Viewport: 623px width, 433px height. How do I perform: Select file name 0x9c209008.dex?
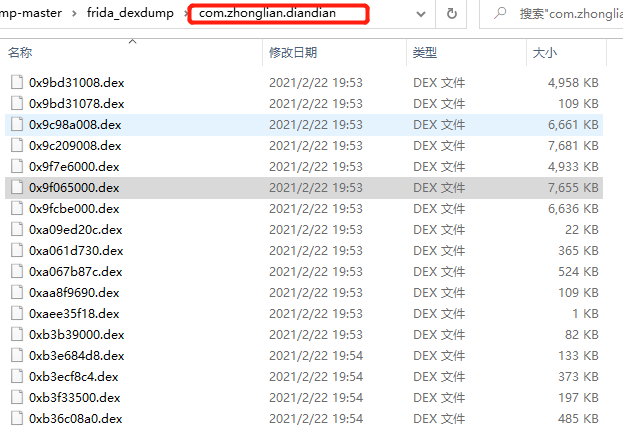pos(75,146)
